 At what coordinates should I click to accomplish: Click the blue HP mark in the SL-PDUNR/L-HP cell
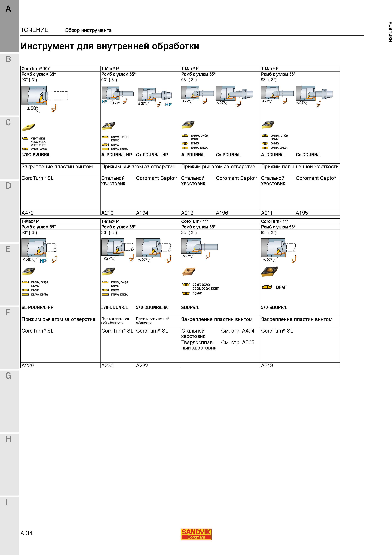[43, 261]
